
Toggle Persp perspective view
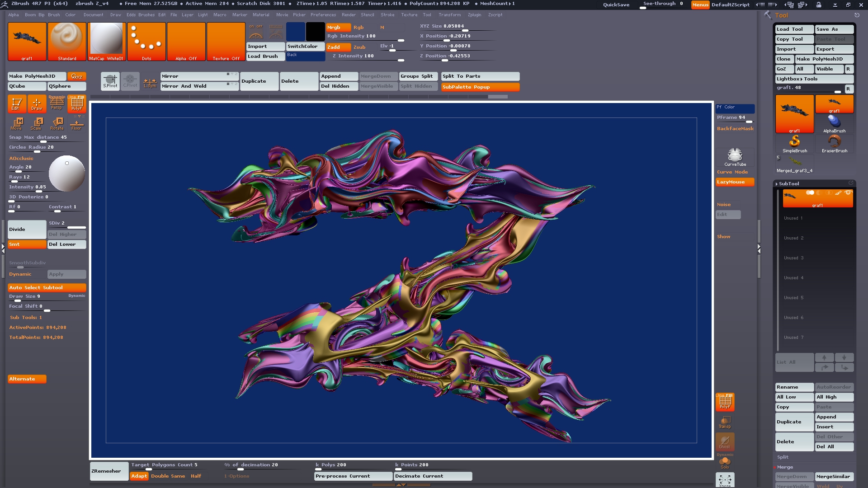(x=57, y=104)
